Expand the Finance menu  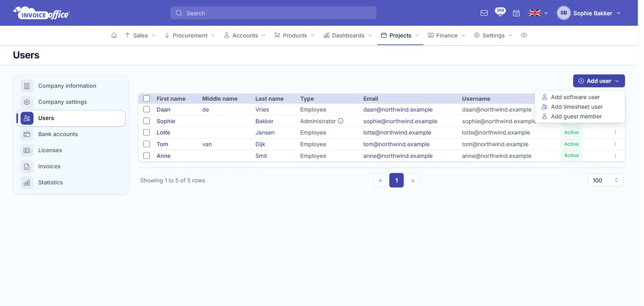[447, 35]
